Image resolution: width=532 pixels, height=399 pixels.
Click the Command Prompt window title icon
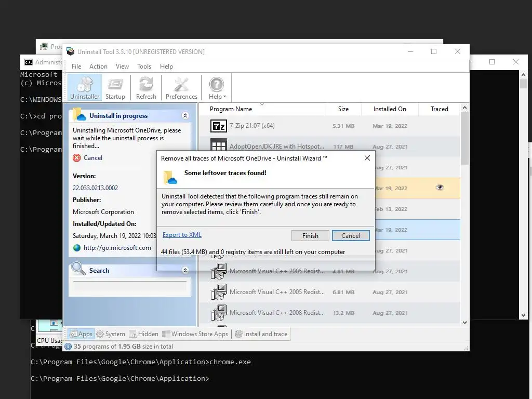29,62
